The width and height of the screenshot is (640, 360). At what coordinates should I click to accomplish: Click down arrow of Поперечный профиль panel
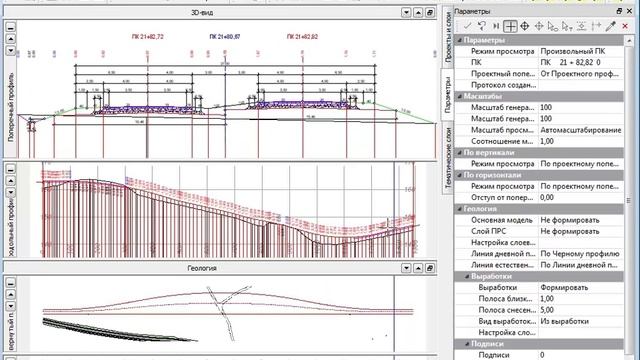click(11, 51)
